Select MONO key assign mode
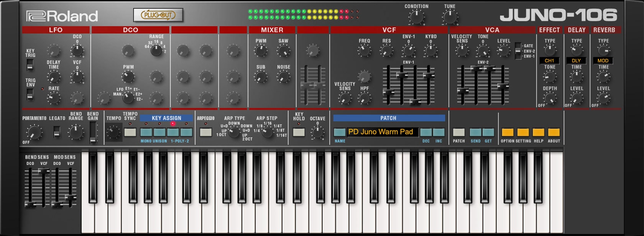Viewport: 644px width, 236px height. click(146, 132)
